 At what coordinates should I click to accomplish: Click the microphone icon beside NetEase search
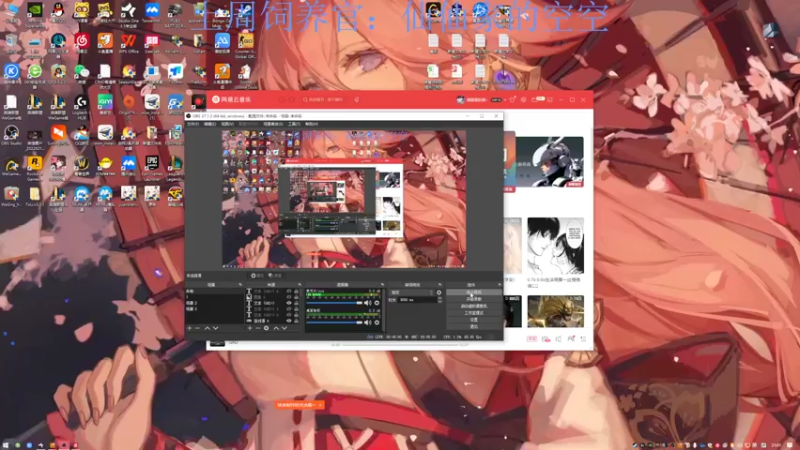pyautogui.click(x=356, y=99)
